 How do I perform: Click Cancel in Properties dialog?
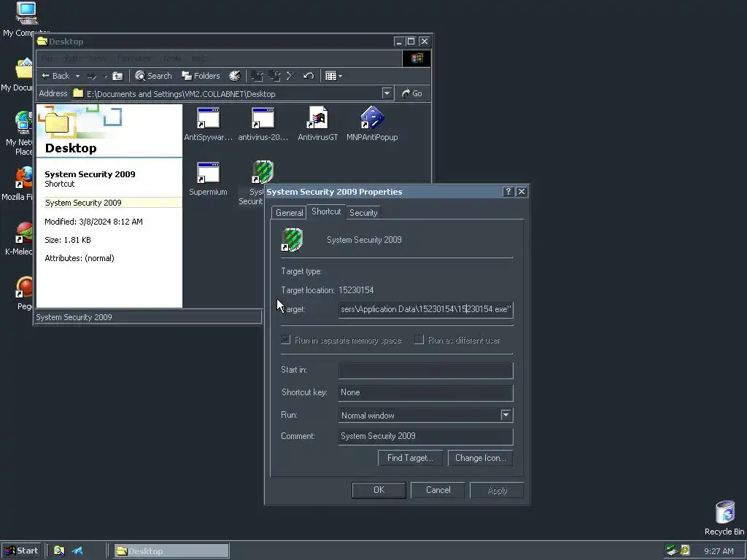[438, 490]
